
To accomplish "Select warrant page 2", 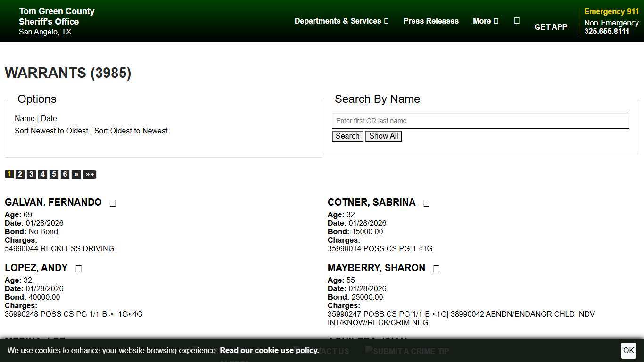I will click(20, 174).
